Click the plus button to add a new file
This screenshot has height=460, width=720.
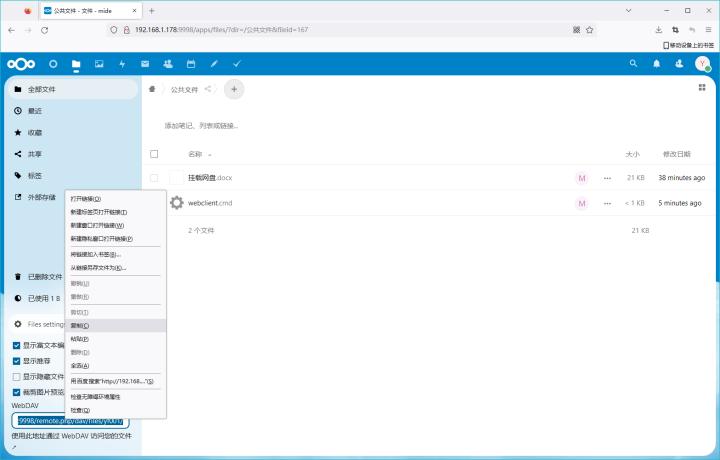point(234,89)
